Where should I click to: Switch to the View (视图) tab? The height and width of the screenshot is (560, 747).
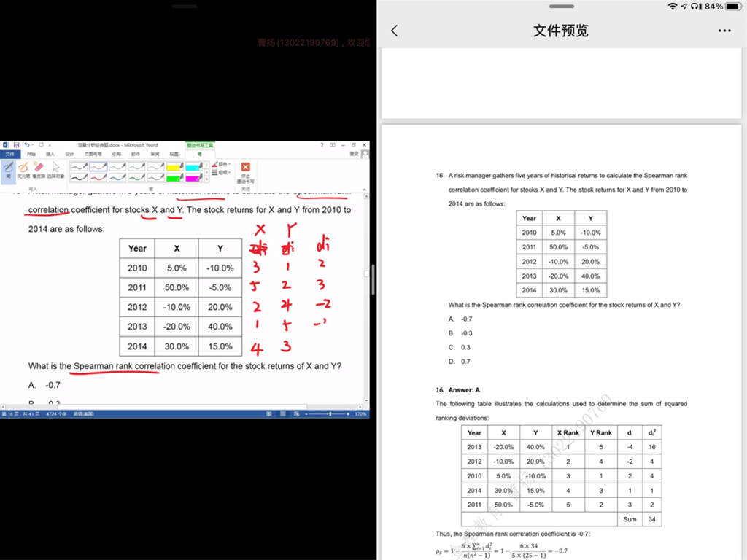coord(174,154)
